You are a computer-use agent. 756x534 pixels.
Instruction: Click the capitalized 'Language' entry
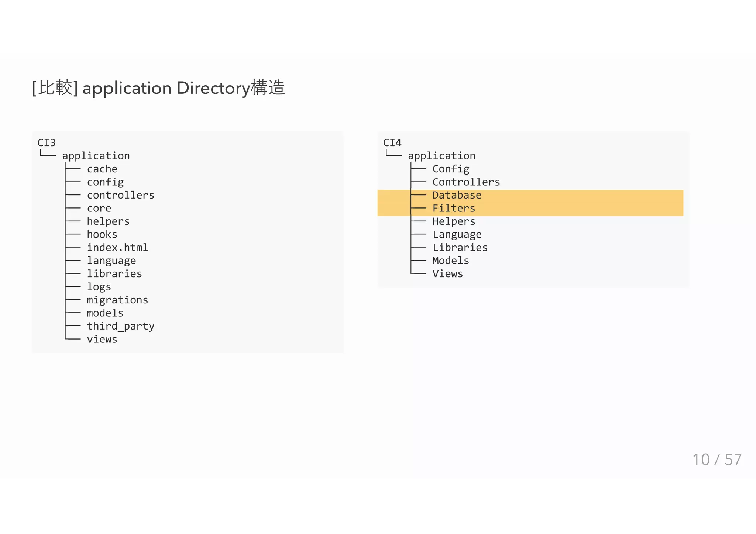point(457,234)
